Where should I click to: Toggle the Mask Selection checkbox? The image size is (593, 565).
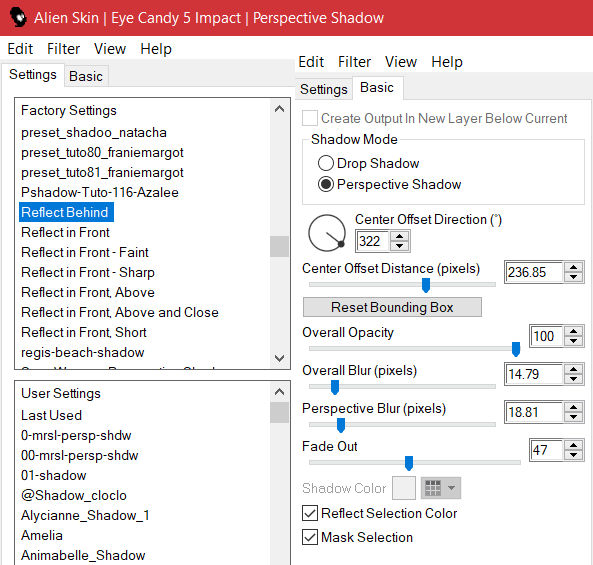(310, 537)
